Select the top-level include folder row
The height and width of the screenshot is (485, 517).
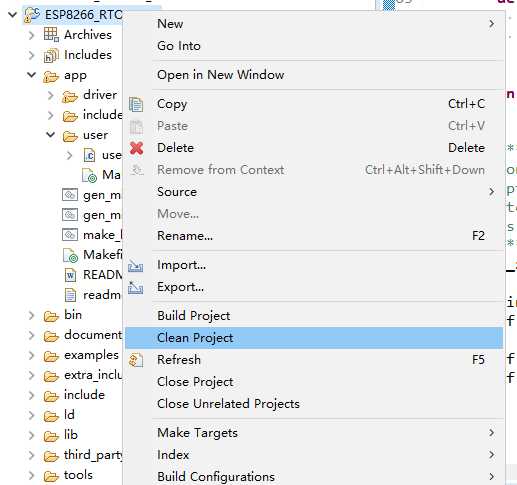[x=74, y=395]
